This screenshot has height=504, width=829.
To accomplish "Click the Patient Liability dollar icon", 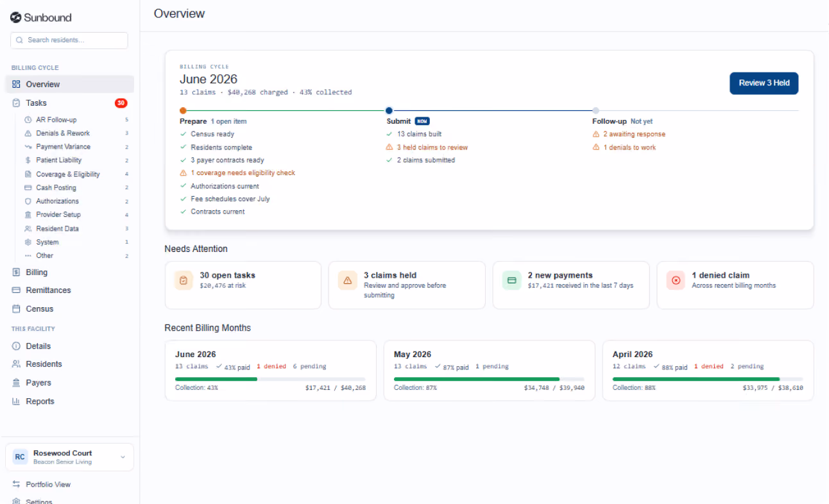I will [x=28, y=160].
